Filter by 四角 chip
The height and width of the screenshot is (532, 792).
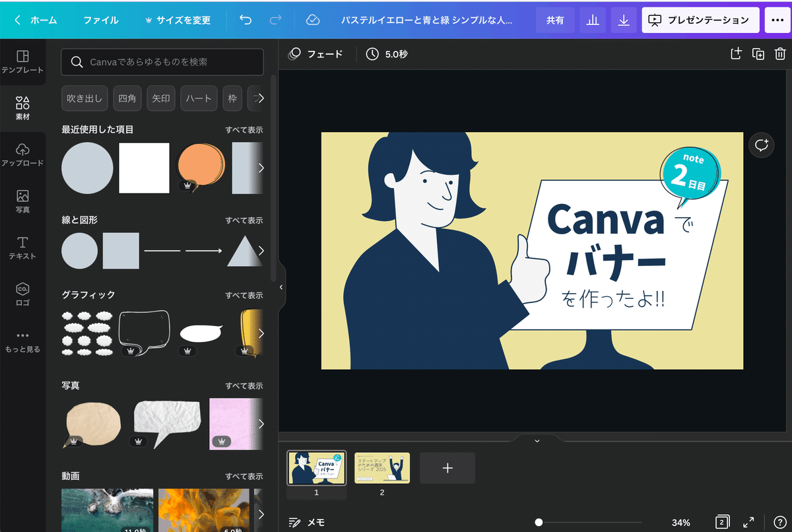click(x=127, y=98)
